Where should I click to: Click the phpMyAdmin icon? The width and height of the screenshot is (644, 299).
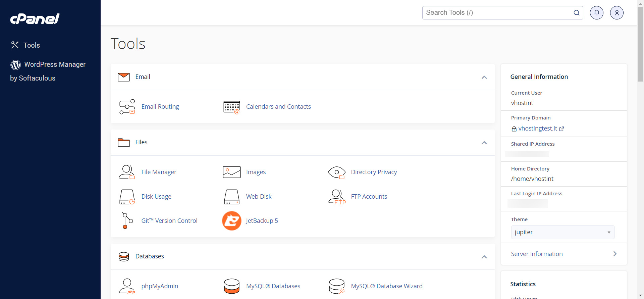click(127, 286)
